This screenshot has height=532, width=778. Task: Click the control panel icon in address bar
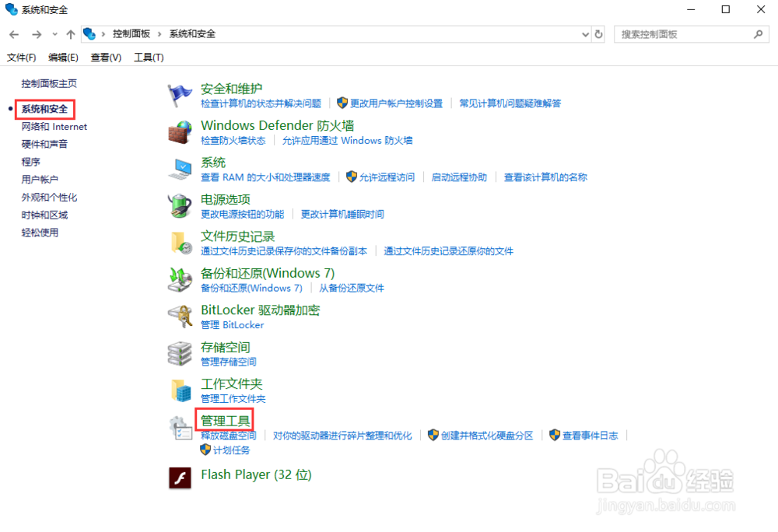(x=89, y=33)
